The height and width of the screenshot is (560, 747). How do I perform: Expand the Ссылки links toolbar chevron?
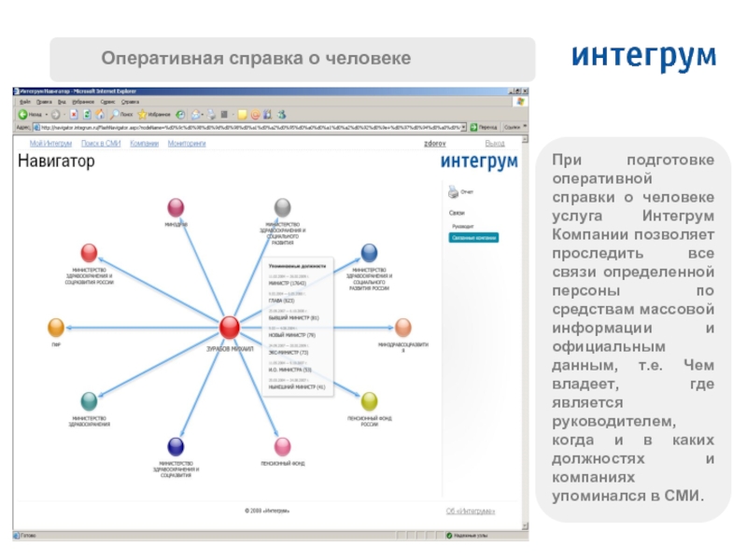pyautogui.click(x=525, y=127)
